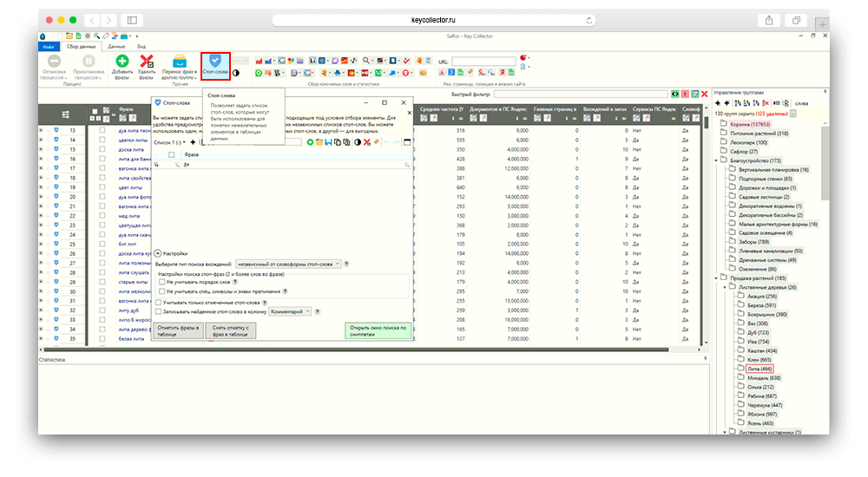Enable Учитывать только отмеченные стоп-слова

(x=158, y=303)
